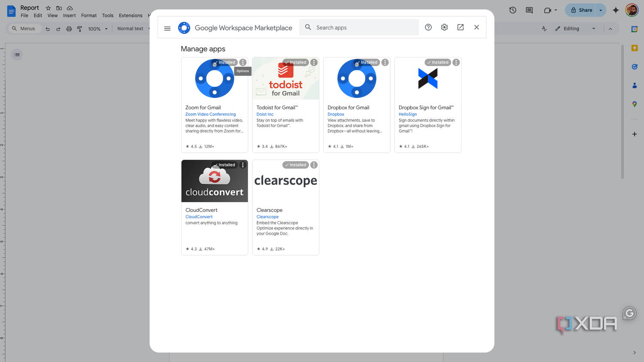Open the Editing mode dropdown

pyautogui.click(x=575, y=29)
